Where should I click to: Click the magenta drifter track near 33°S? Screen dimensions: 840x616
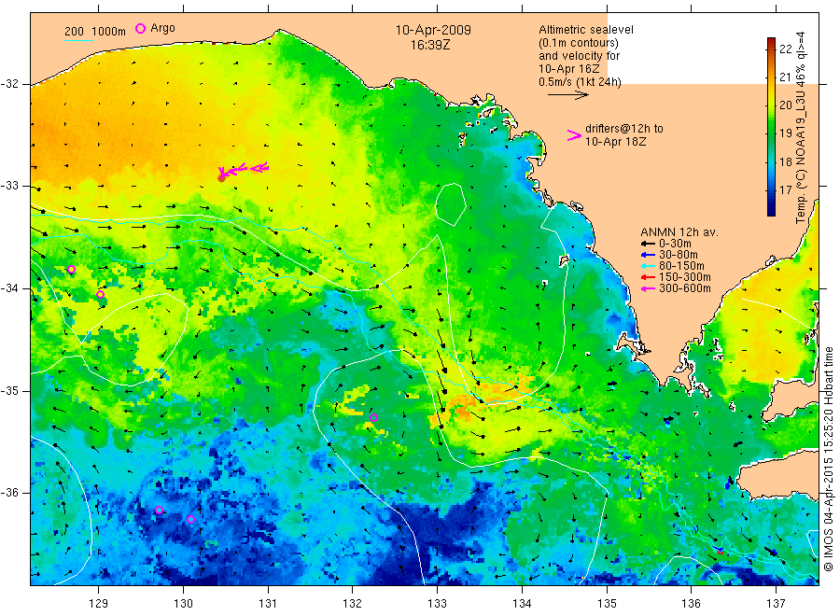(243, 171)
